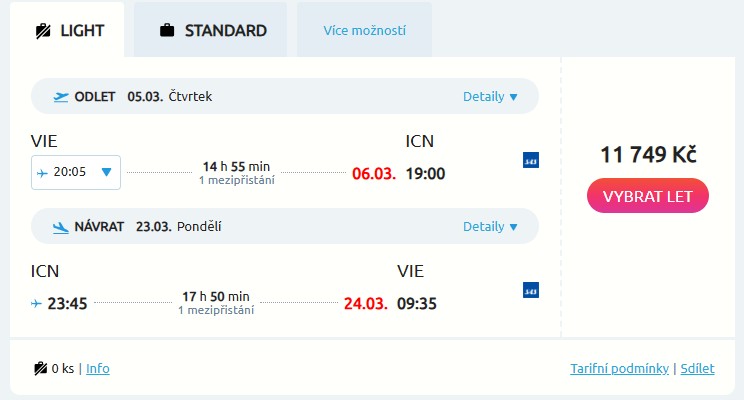Click the suitcase icon on STANDARD tab
Screen dimensions: 744x400
pos(167,30)
